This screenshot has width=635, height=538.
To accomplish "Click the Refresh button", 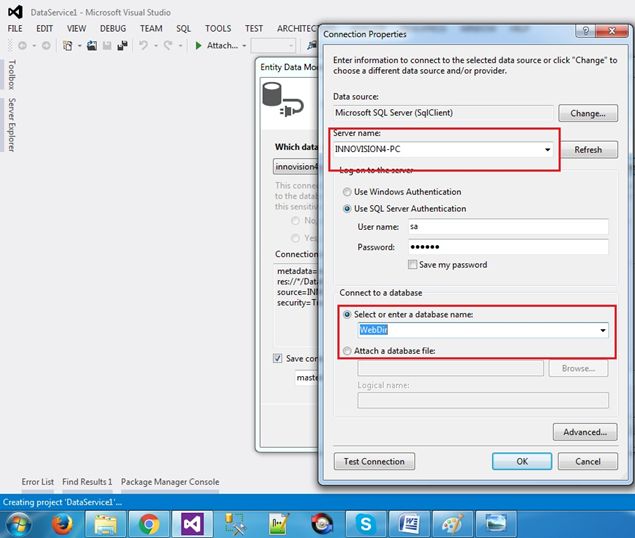I will click(x=588, y=149).
